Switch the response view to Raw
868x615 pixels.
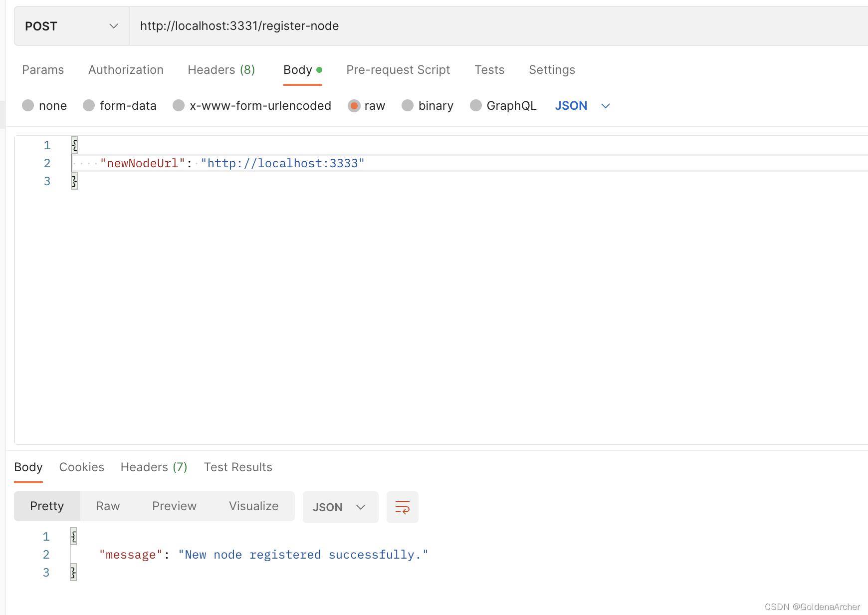(x=108, y=506)
